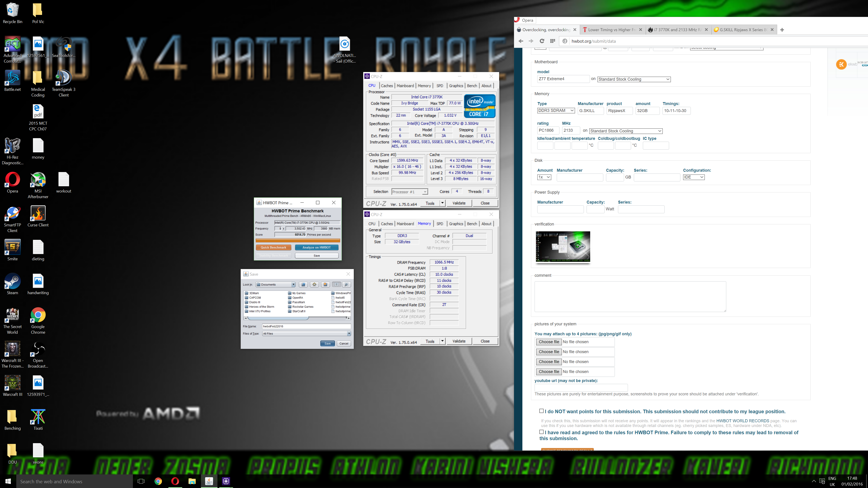Switch Save dialog to Details view
Viewport: 868px width, 488px height.
346,285
